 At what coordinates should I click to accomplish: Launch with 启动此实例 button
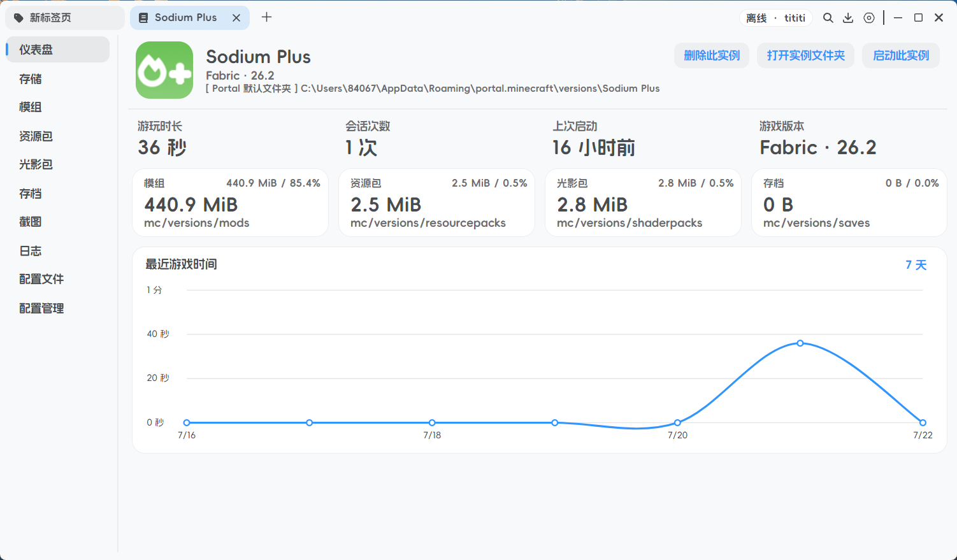click(901, 55)
